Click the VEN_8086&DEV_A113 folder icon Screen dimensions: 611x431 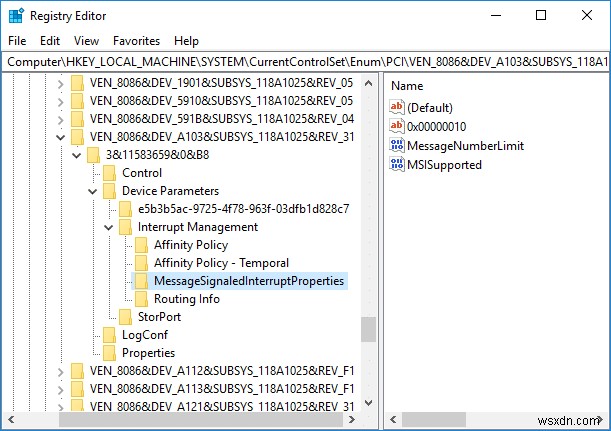point(77,389)
